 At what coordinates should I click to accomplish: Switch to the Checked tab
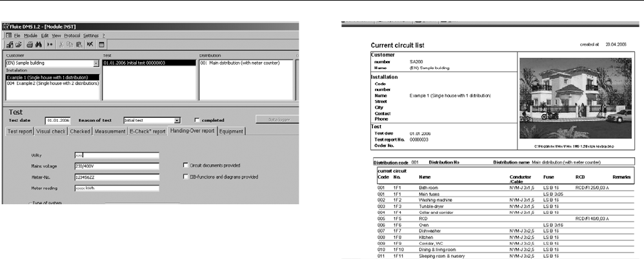80,131
